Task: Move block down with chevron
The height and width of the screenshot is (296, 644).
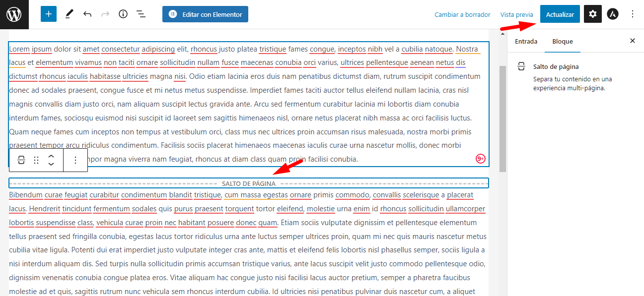Action: [x=51, y=164]
